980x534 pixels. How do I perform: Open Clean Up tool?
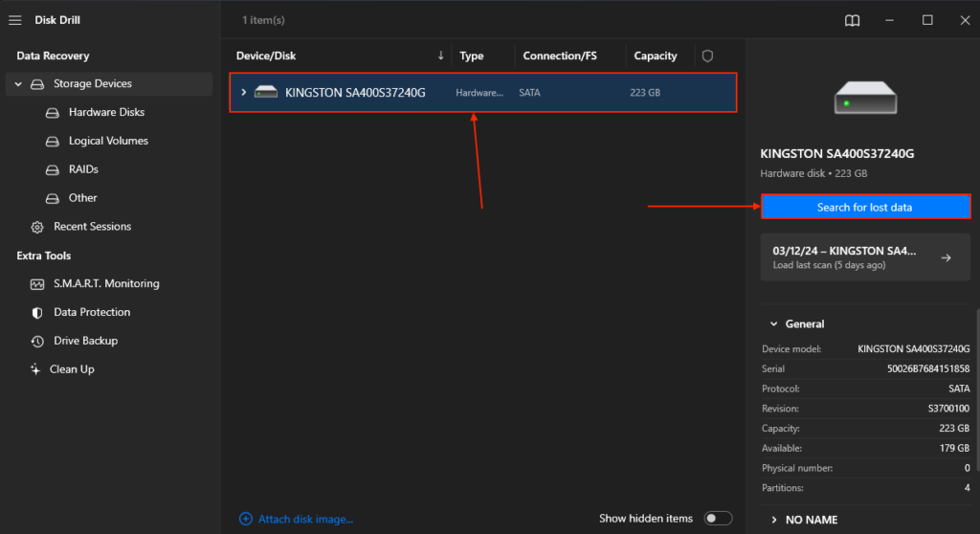(x=72, y=369)
